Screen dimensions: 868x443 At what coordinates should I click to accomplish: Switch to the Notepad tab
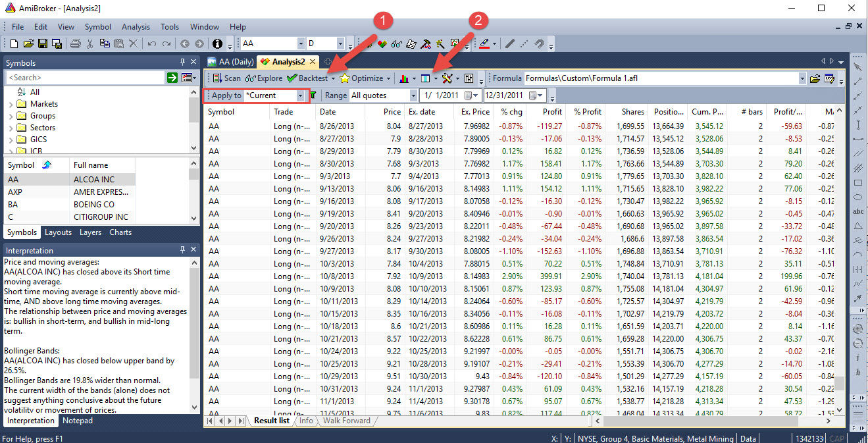[x=78, y=421]
